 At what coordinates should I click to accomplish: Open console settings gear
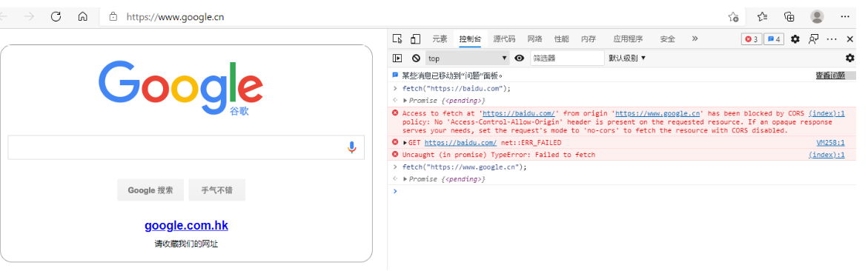(x=849, y=58)
